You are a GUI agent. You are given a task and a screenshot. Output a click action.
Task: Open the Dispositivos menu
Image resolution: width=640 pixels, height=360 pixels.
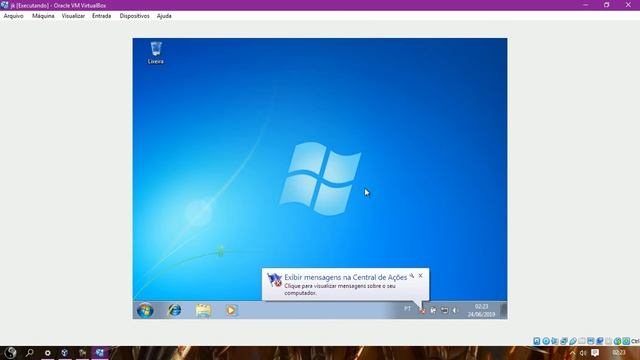pos(134,16)
